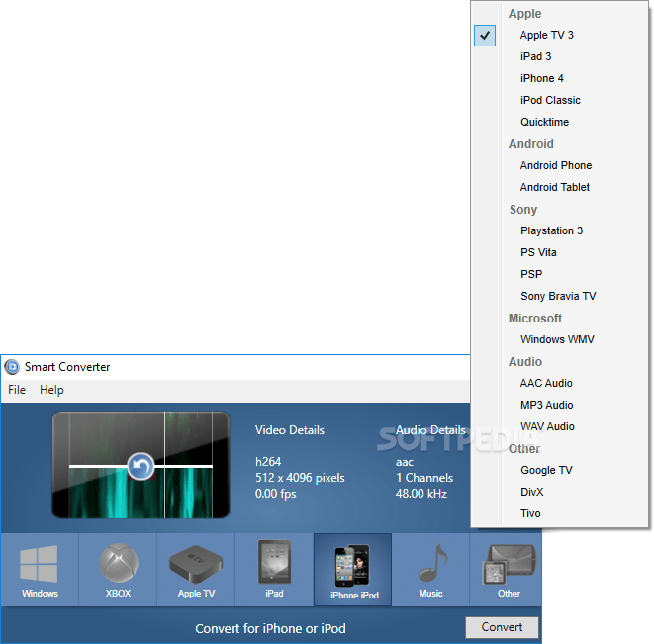Choose iPod Classic in the menu

tap(559, 100)
